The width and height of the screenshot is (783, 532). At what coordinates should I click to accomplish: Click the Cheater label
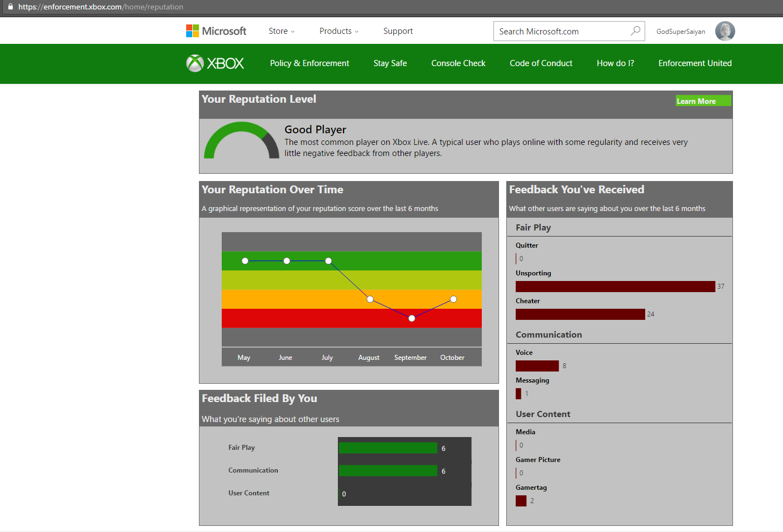tap(528, 301)
